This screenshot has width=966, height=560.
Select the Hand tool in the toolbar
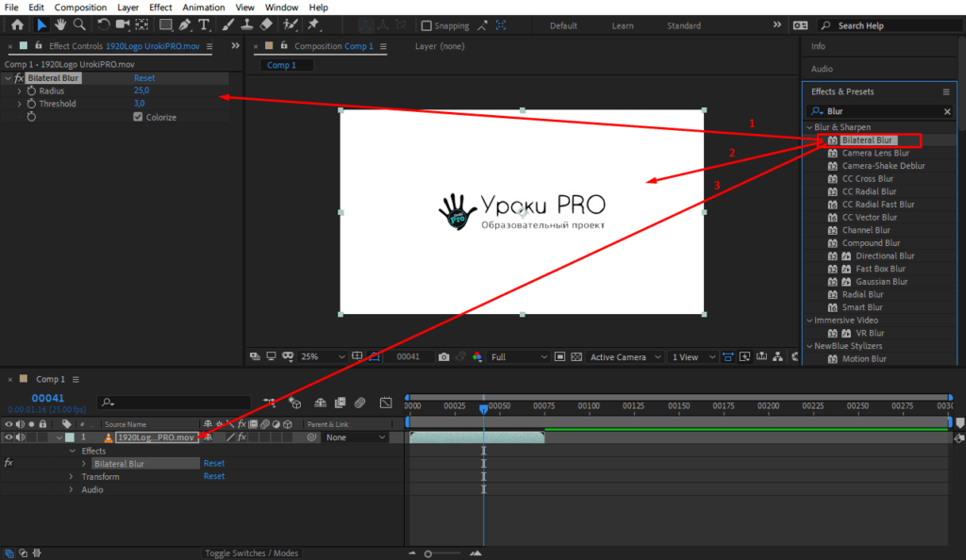[x=61, y=25]
